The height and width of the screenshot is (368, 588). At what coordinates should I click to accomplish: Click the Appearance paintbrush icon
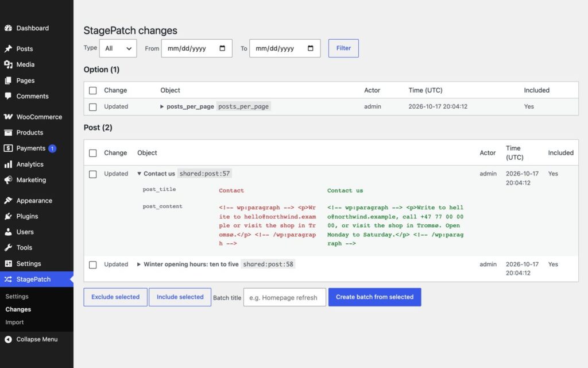[8, 201]
